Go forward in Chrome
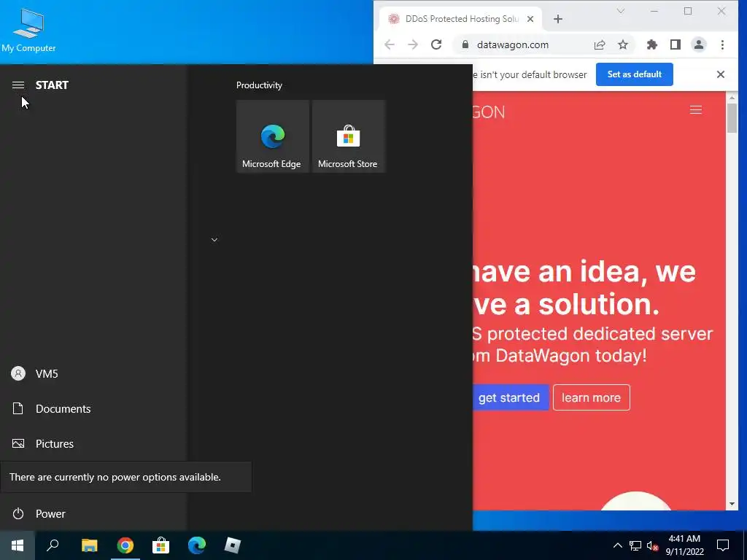This screenshot has height=560, width=747. tap(413, 44)
